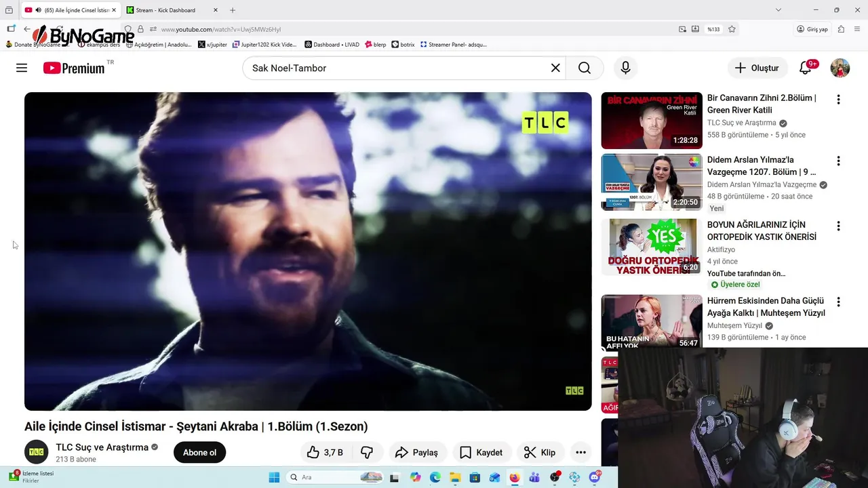Open blerp bookmark

[376, 44]
